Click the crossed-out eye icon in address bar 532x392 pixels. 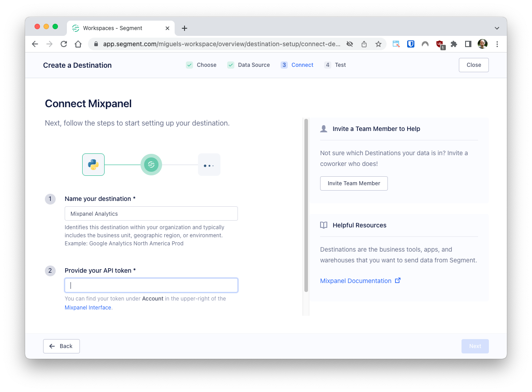coord(350,44)
